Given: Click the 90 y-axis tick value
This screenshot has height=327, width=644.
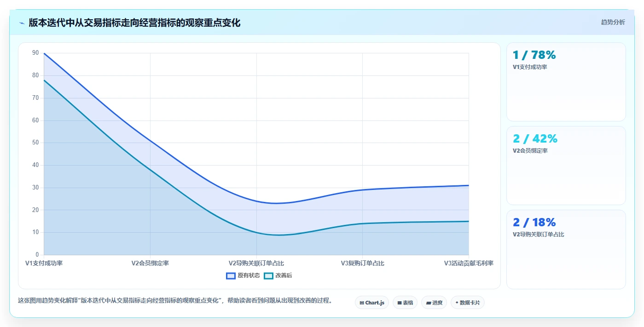Looking at the screenshot, I should tap(35, 53).
